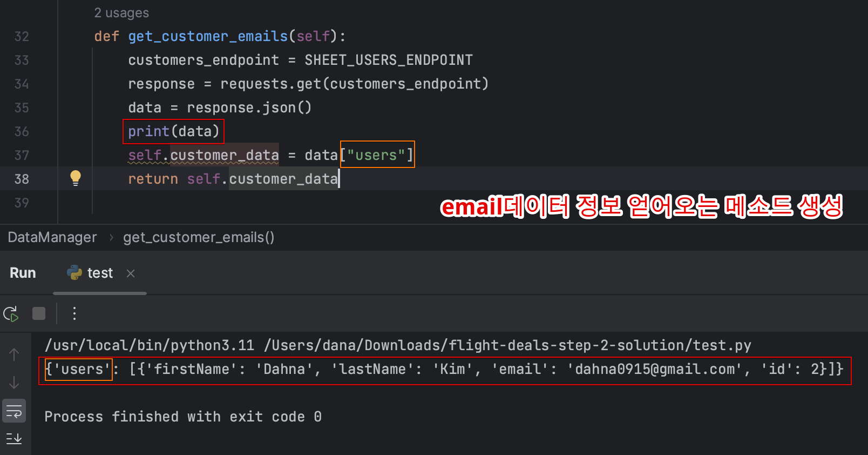Click 'return self.customer_data' line

pos(233,179)
